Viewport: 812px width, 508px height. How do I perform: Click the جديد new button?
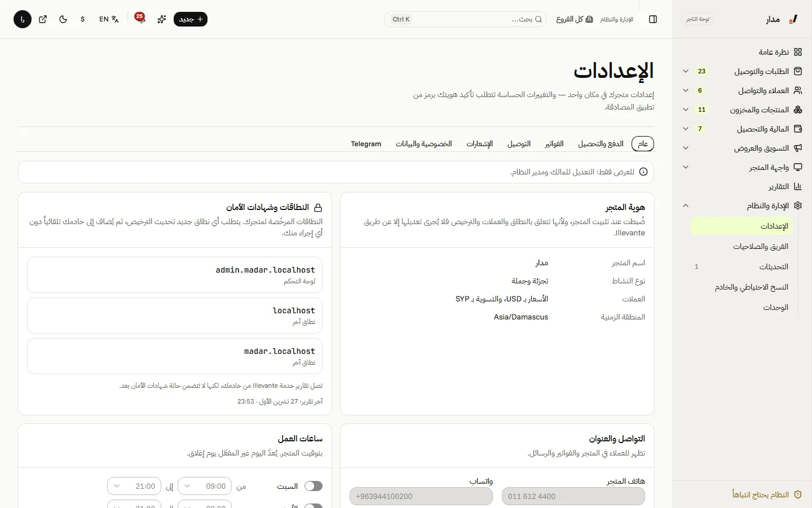(191, 19)
